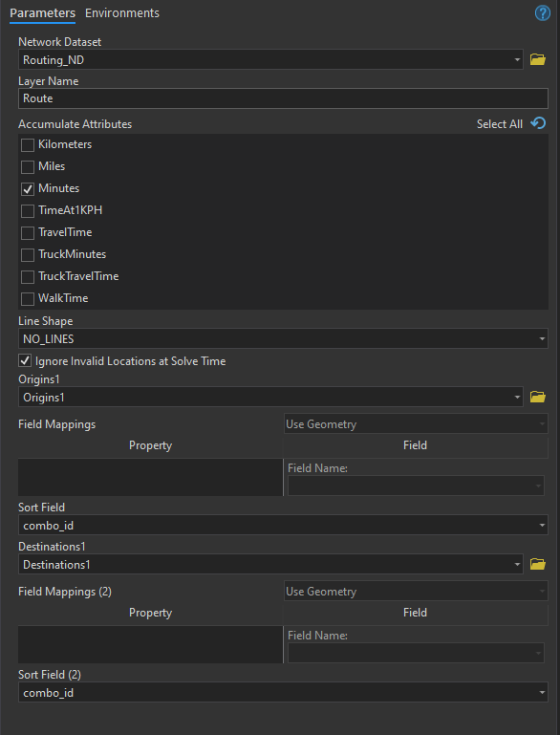
Task: Disable Ignore Invalid Locations at Solve Time
Action: point(24,361)
